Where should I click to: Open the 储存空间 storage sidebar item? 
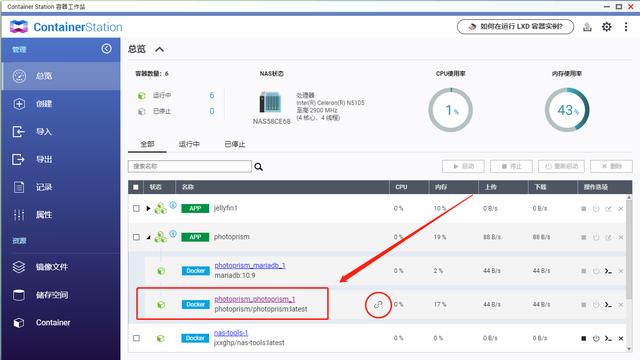point(61,295)
